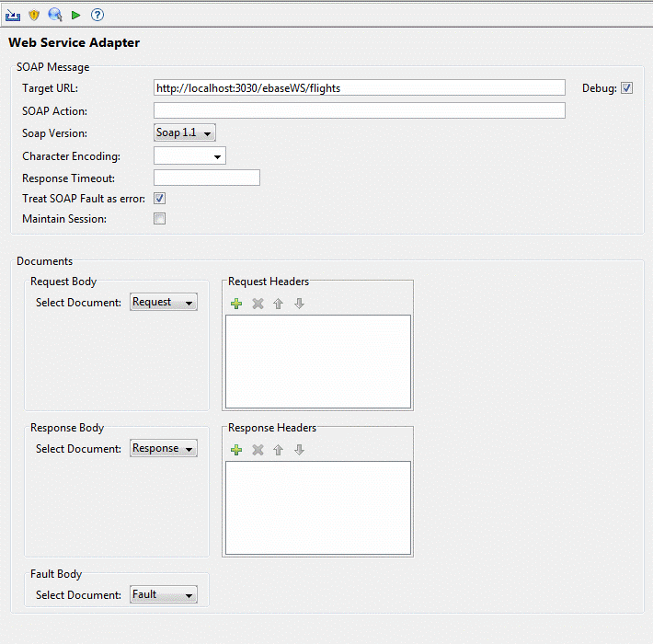The height and width of the screenshot is (644, 653).
Task: Click into the Target URL field
Action: [359, 88]
